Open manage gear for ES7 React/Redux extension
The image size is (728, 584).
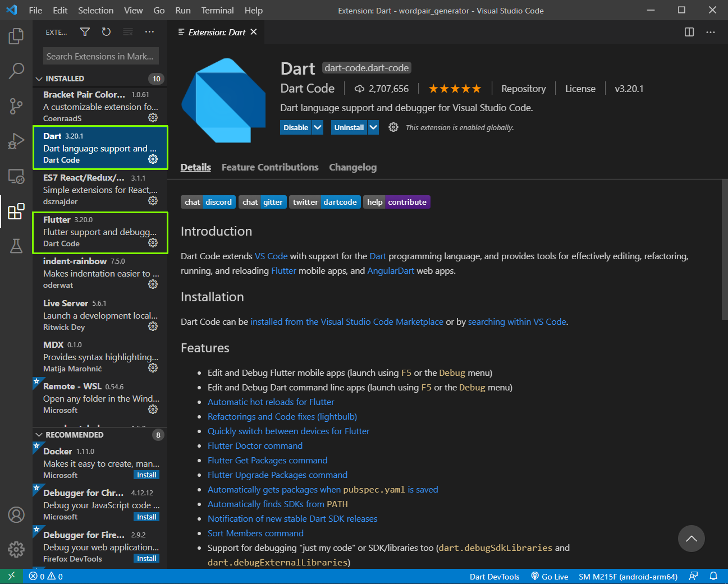point(153,201)
